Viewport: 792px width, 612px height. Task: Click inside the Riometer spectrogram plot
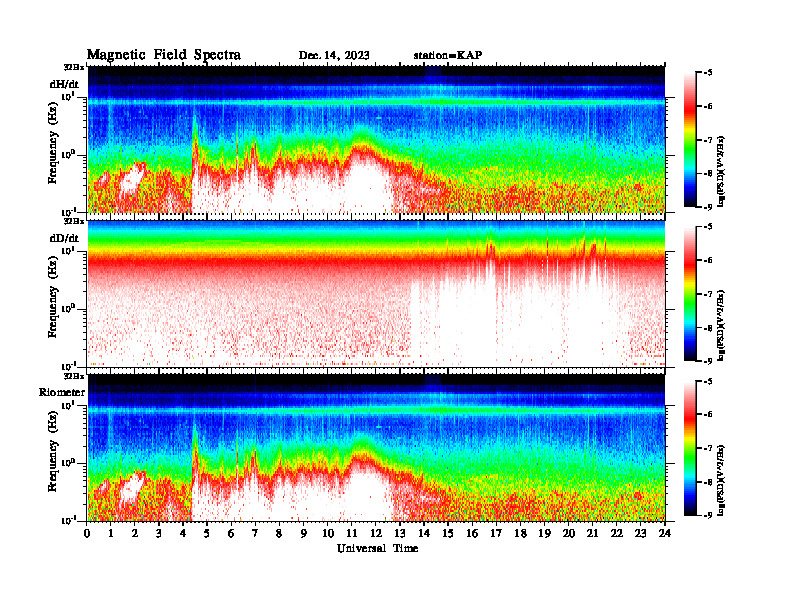pos(376,448)
